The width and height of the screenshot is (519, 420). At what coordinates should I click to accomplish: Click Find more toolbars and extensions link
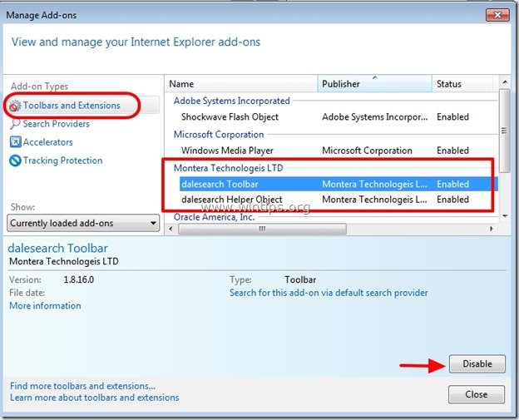click(82, 386)
